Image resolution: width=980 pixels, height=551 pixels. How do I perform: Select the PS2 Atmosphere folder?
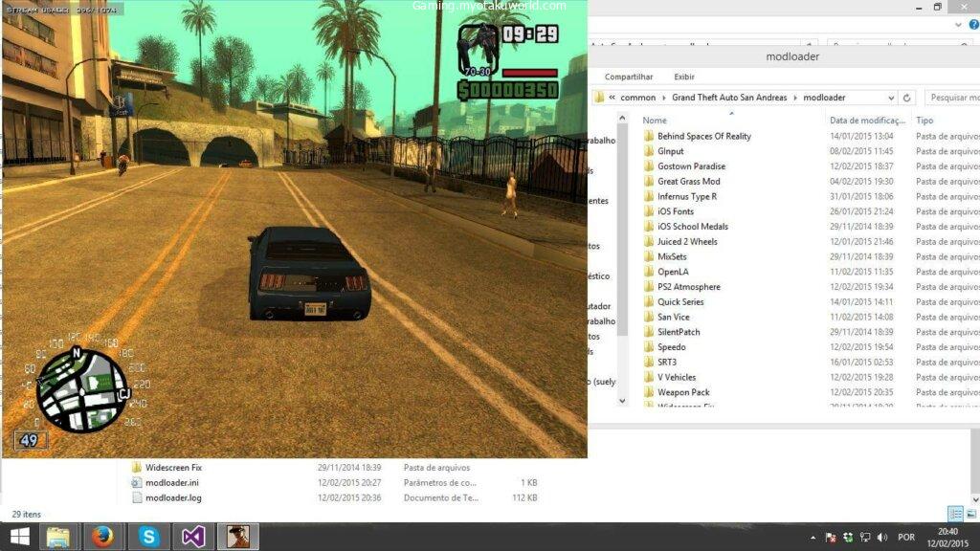coord(689,287)
